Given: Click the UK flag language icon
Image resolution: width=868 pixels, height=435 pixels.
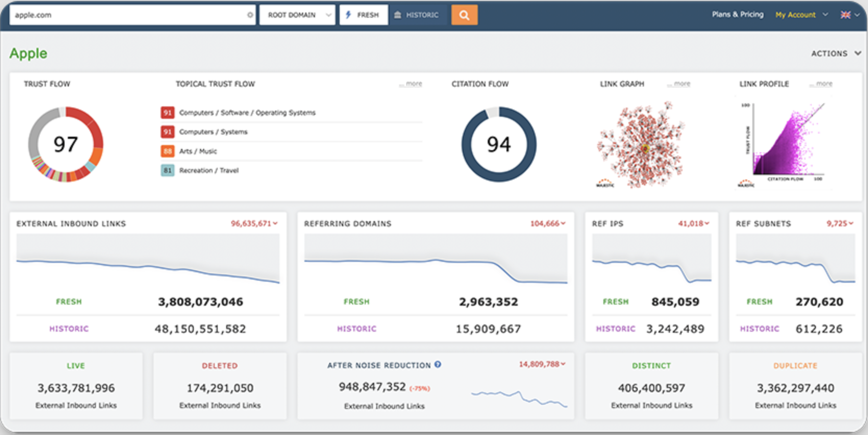Looking at the screenshot, I should coord(846,15).
